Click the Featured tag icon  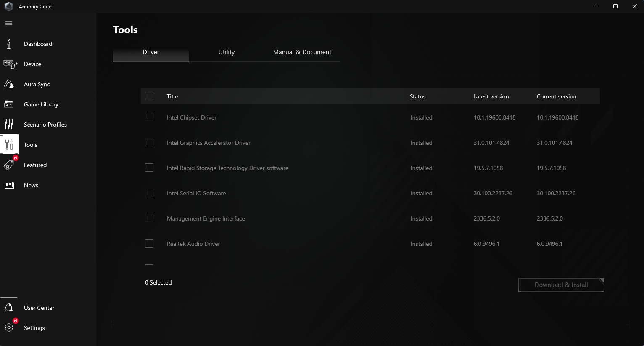9,165
